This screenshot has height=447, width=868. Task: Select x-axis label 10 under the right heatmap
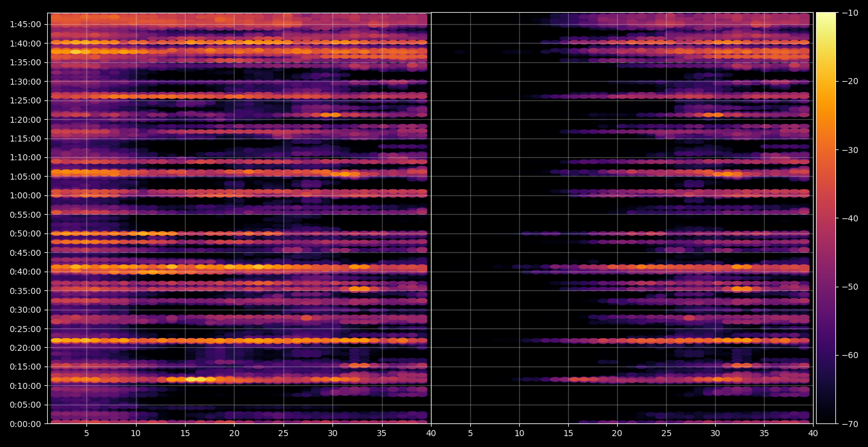click(519, 433)
